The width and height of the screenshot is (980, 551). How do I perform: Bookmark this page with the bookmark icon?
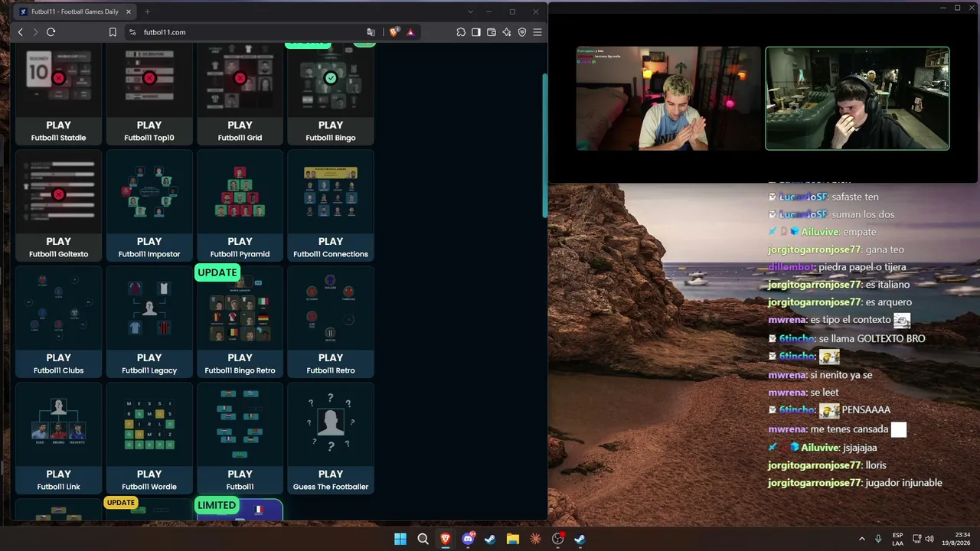[113, 32]
